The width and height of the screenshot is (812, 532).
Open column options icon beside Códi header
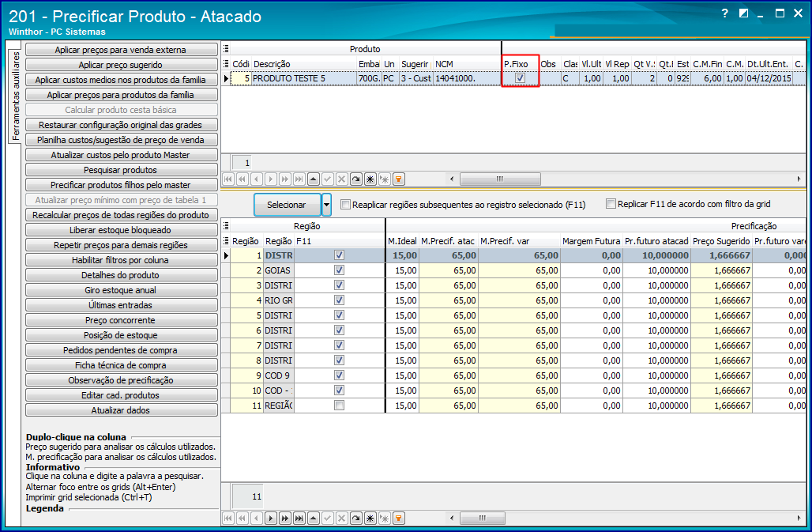(x=226, y=64)
